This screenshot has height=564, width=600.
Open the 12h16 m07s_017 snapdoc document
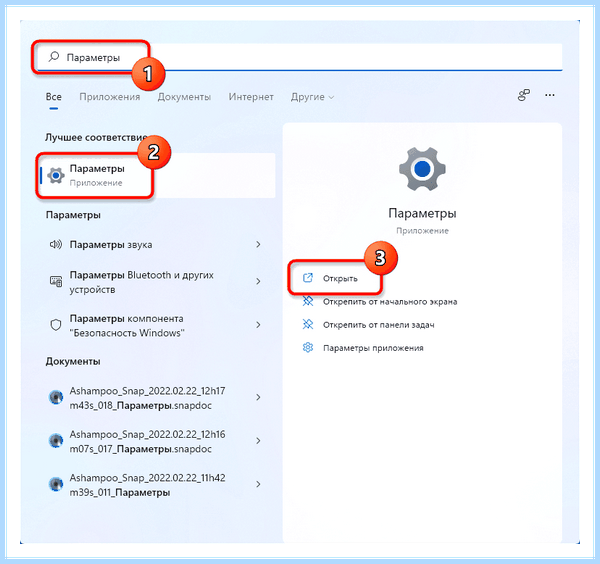point(156,442)
